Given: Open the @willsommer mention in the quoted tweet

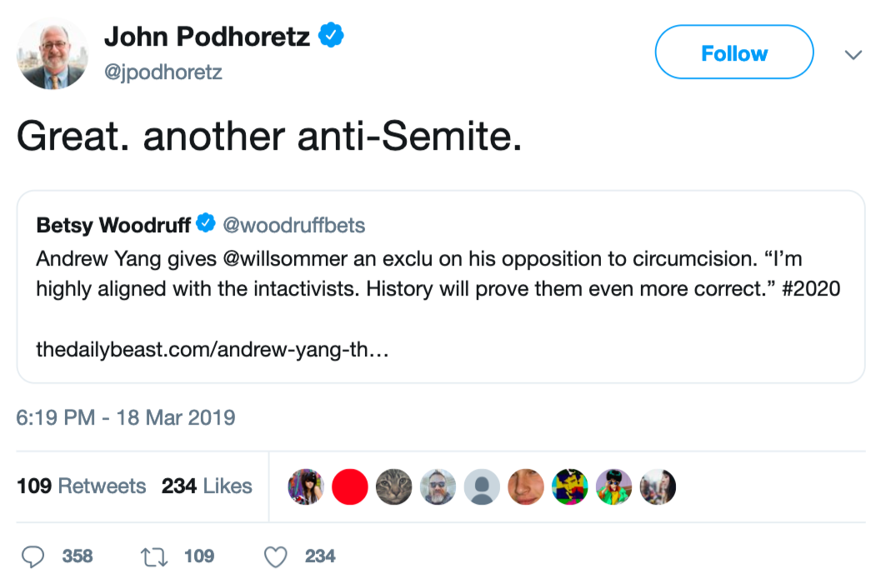Looking at the screenshot, I should point(286,259).
